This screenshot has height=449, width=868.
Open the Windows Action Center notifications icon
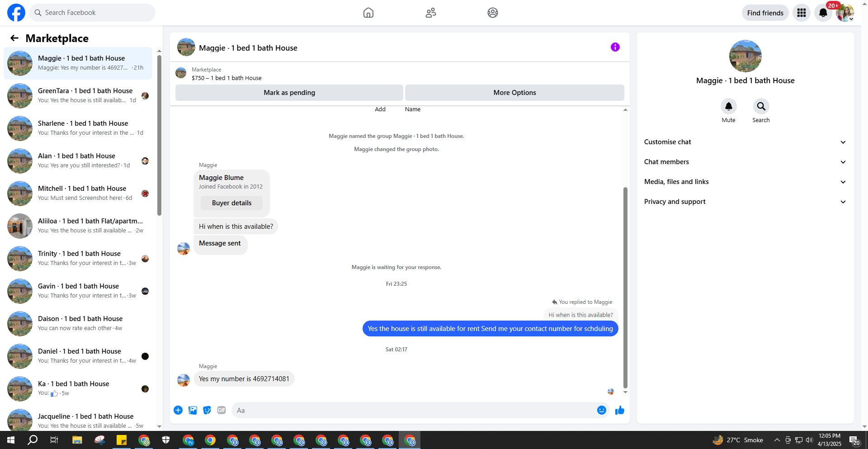[854, 440]
